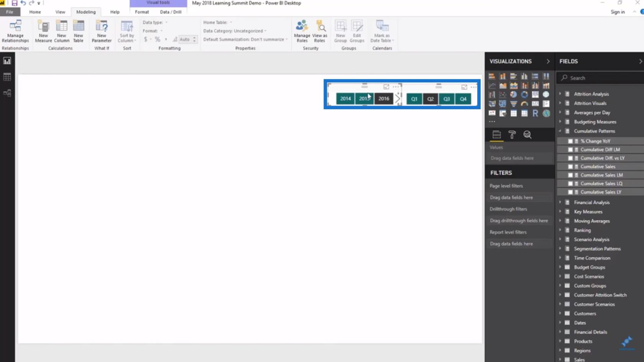Click Manage Relationships in the ribbon
Screen dimensions: 644x362
tap(15, 31)
